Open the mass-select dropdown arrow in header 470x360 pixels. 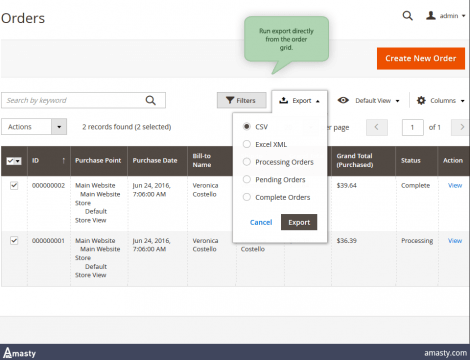(x=18, y=161)
